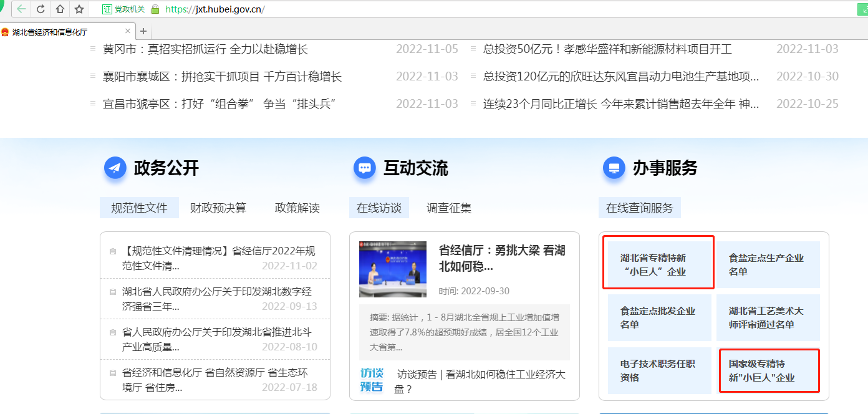
Task: Click the browser back arrow
Action: (x=22, y=9)
